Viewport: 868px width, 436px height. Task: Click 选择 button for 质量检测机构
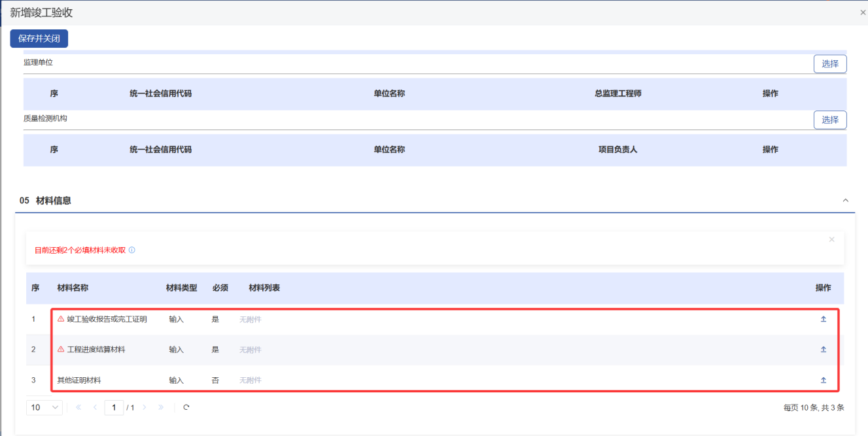tap(829, 120)
